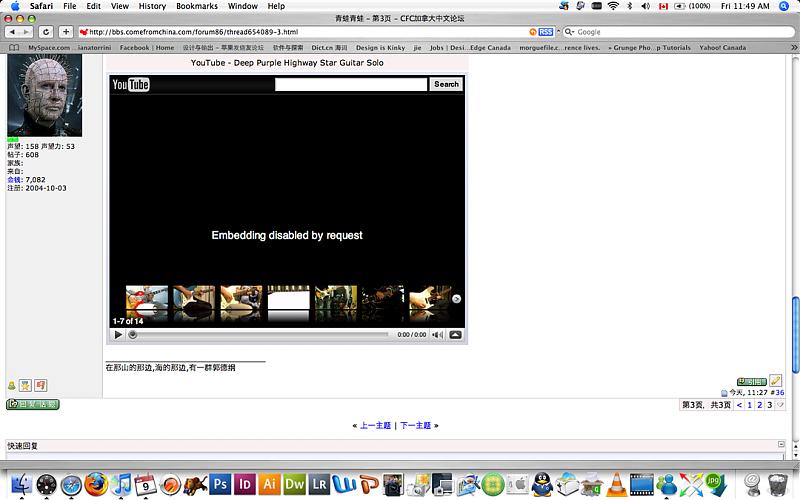Open the Window menu
The image size is (800, 500).
point(242,6)
